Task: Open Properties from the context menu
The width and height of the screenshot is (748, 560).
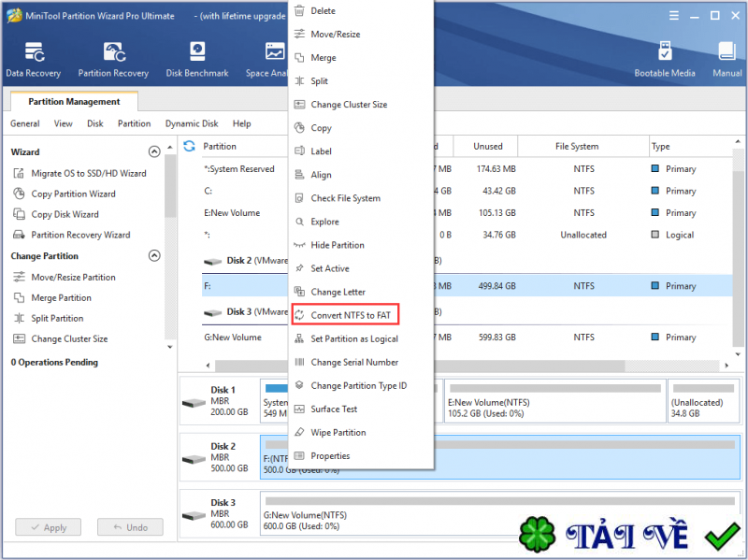Action: (x=330, y=456)
